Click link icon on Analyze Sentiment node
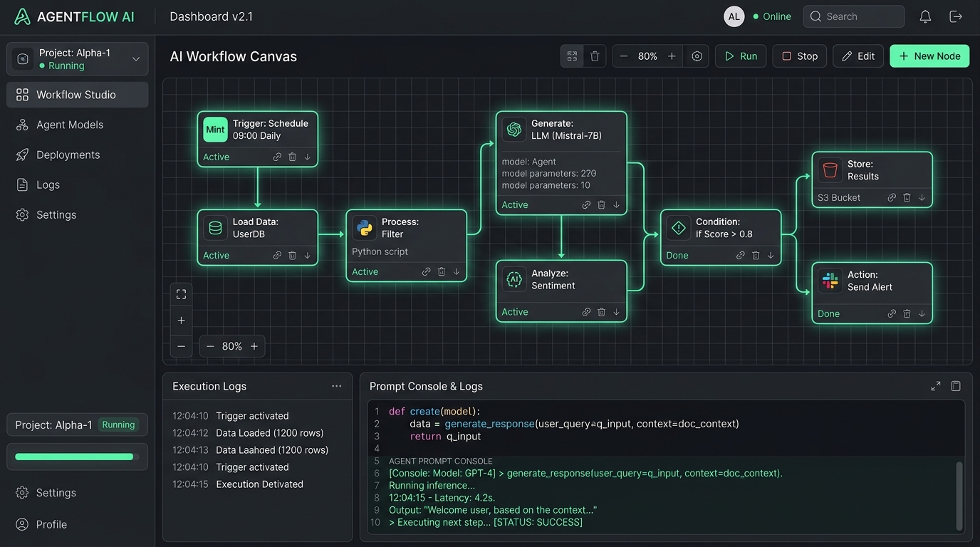The width and height of the screenshot is (980, 547). [586, 312]
